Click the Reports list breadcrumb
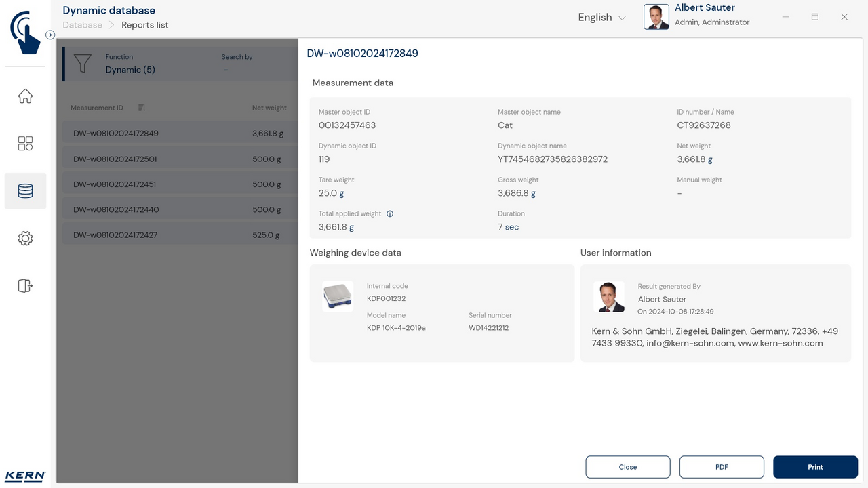 (x=145, y=25)
